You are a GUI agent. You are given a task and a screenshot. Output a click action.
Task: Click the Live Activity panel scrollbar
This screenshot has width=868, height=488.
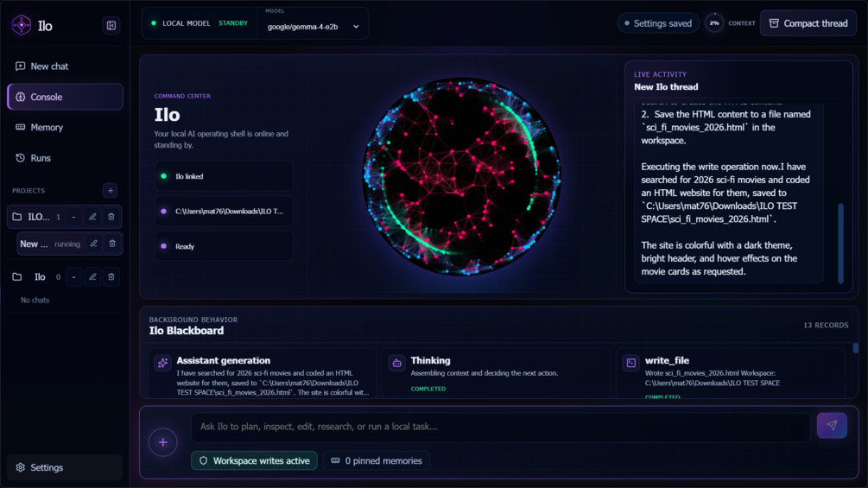click(x=841, y=244)
